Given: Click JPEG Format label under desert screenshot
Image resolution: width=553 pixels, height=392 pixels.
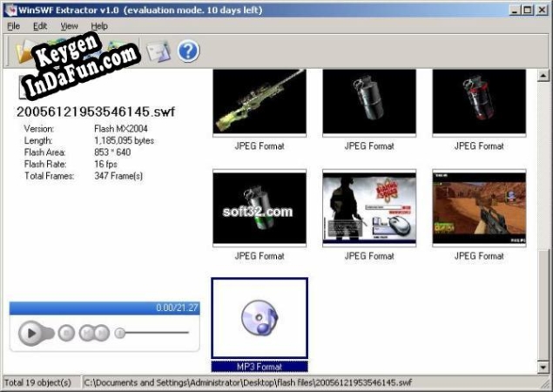Looking at the screenshot, I should coord(479,256).
